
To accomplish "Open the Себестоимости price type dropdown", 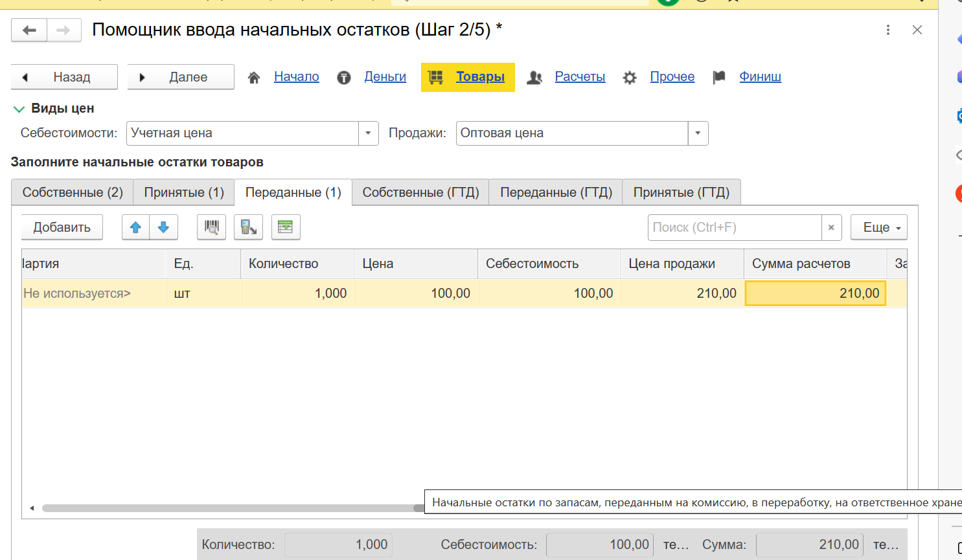I will click(368, 133).
